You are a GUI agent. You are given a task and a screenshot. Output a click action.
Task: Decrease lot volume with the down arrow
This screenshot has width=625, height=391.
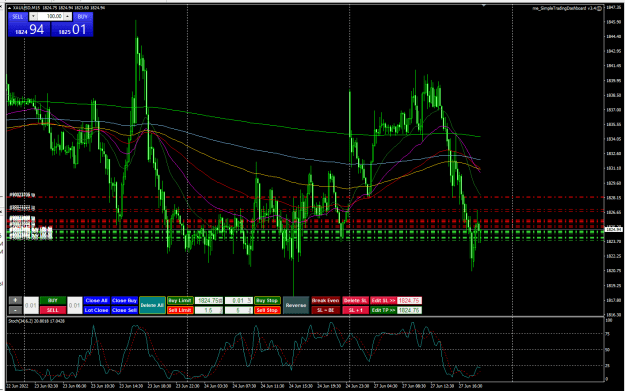[33, 16]
